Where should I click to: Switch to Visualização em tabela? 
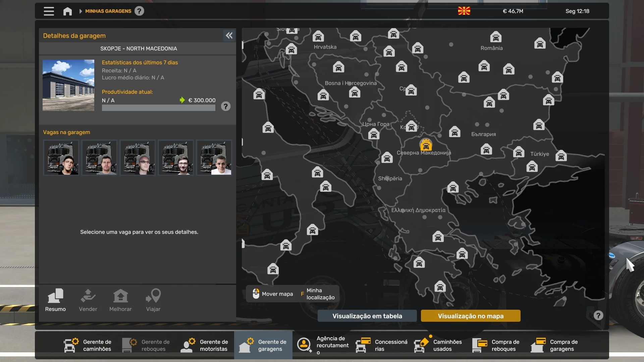pyautogui.click(x=367, y=316)
